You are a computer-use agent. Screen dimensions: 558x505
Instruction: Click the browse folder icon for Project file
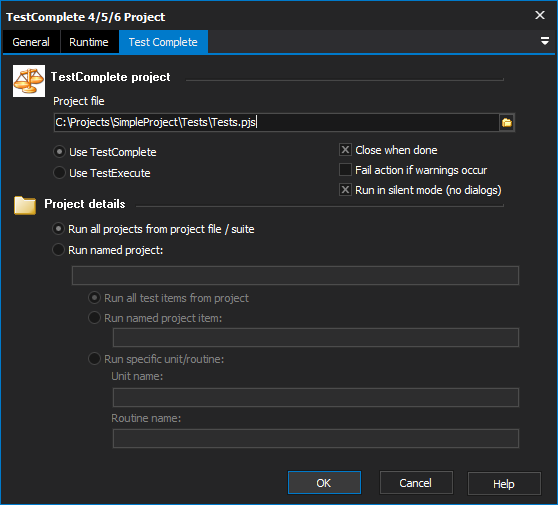point(506,122)
